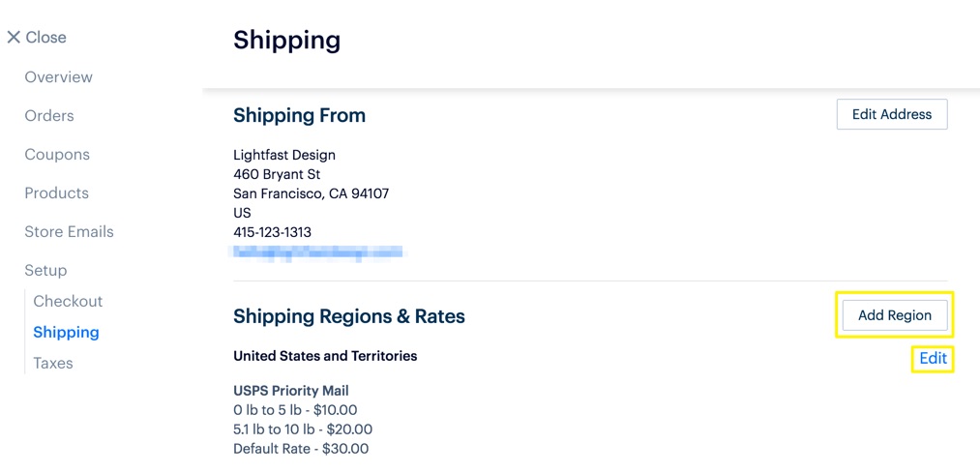
Task: Open the Coupons page
Action: (57, 155)
